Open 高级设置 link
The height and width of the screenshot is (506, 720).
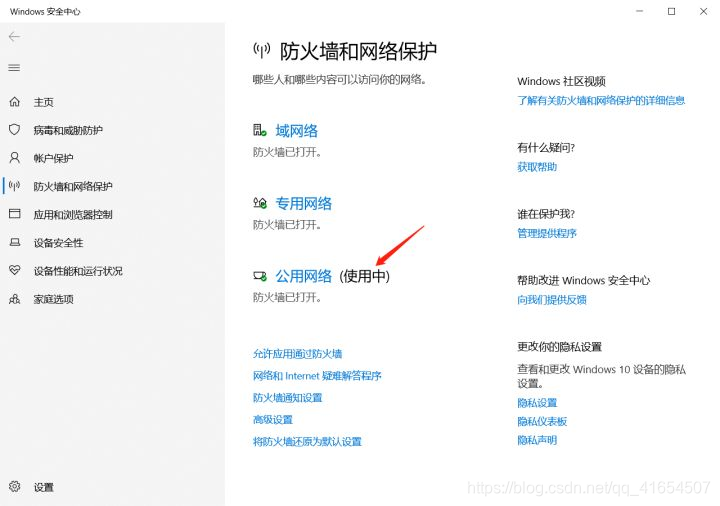273,420
